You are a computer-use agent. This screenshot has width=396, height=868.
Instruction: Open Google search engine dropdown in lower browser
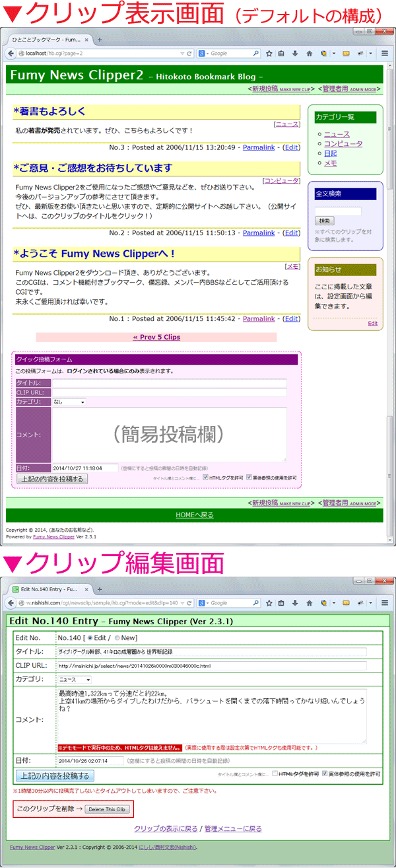tap(205, 602)
